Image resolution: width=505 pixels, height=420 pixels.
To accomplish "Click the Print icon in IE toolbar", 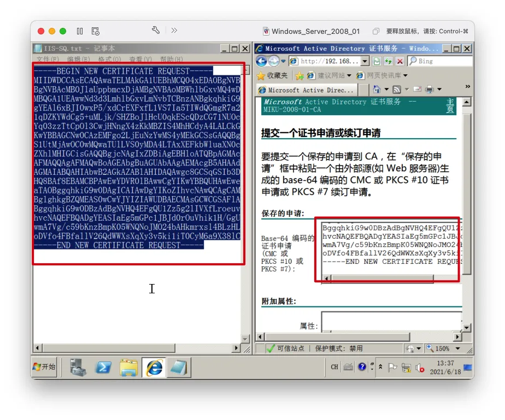I will point(430,89).
